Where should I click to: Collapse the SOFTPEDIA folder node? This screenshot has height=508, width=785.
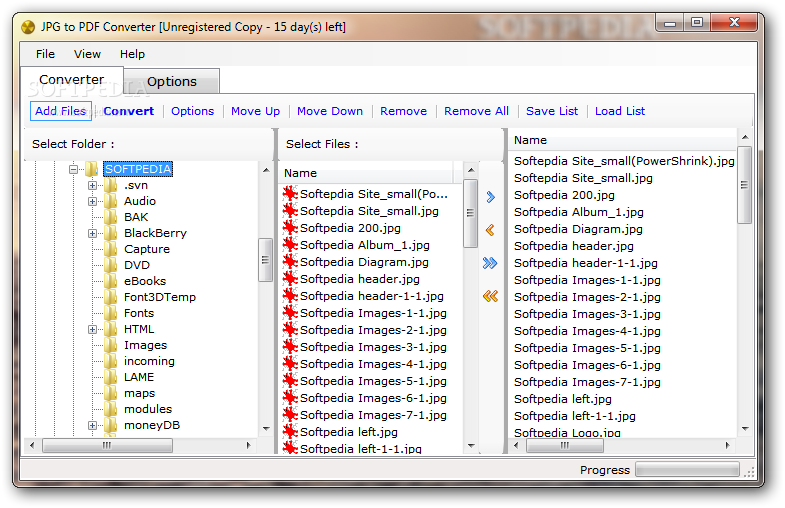pos(74,169)
